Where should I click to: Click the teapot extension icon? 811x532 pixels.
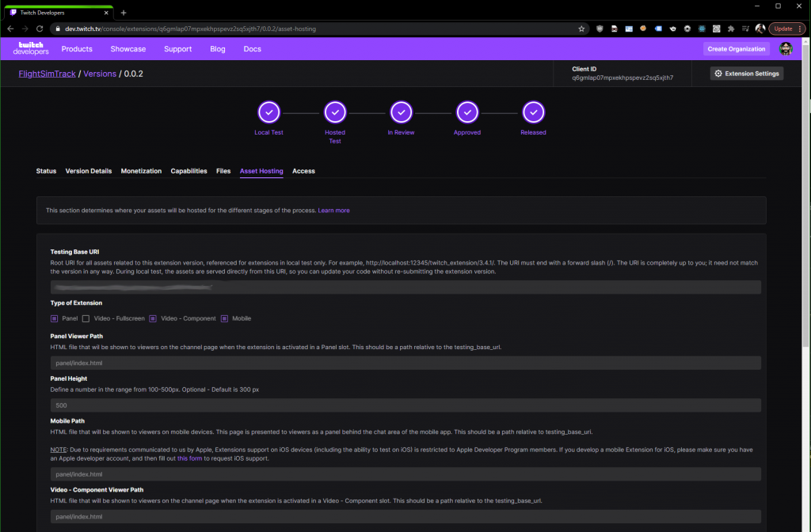click(x=672, y=29)
